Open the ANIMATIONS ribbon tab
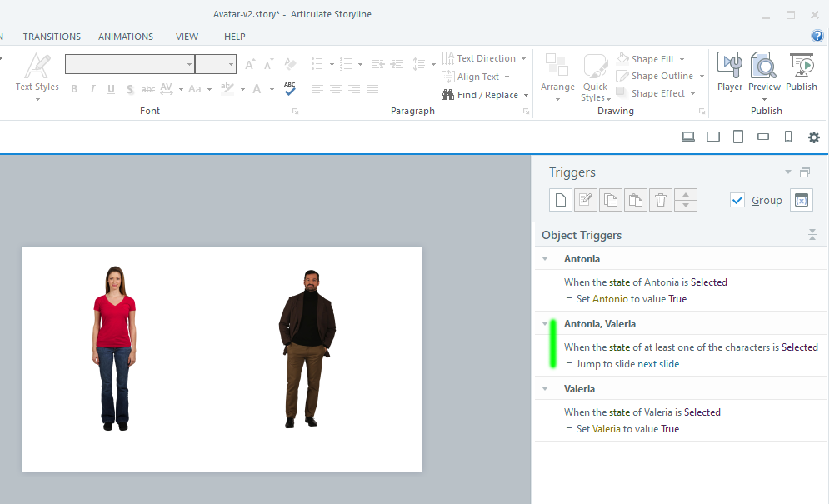 click(x=126, y=37)
